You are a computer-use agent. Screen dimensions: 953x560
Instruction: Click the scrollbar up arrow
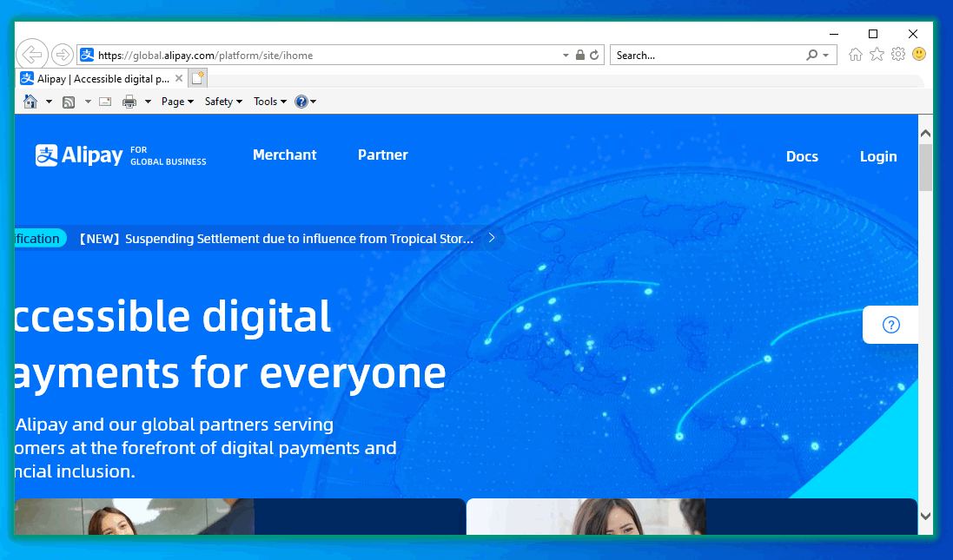click(925, 133)
